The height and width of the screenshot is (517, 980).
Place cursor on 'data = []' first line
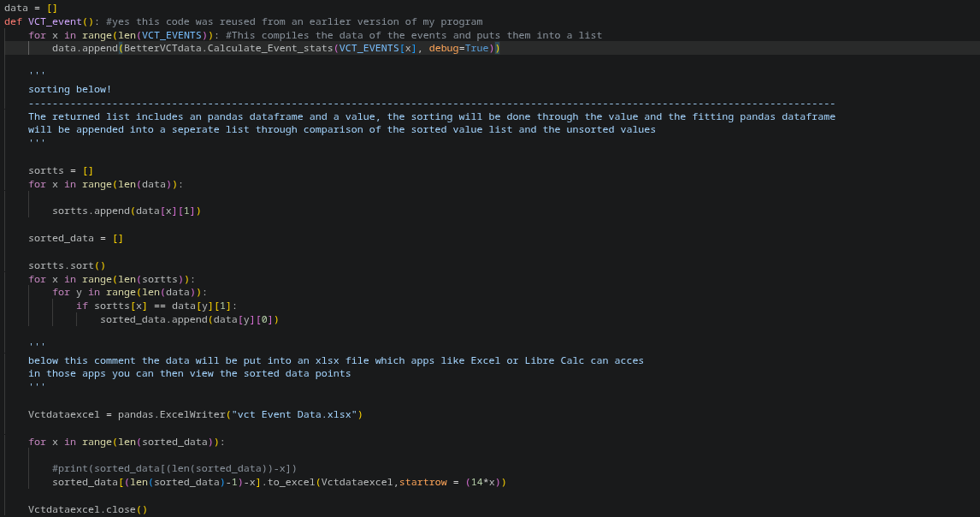click(31, 9)
